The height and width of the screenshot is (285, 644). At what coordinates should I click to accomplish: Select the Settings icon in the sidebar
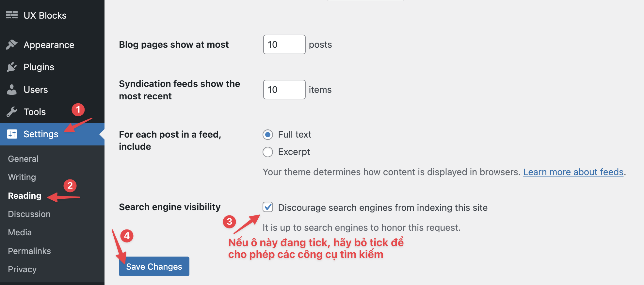click(x=12, y=134)
